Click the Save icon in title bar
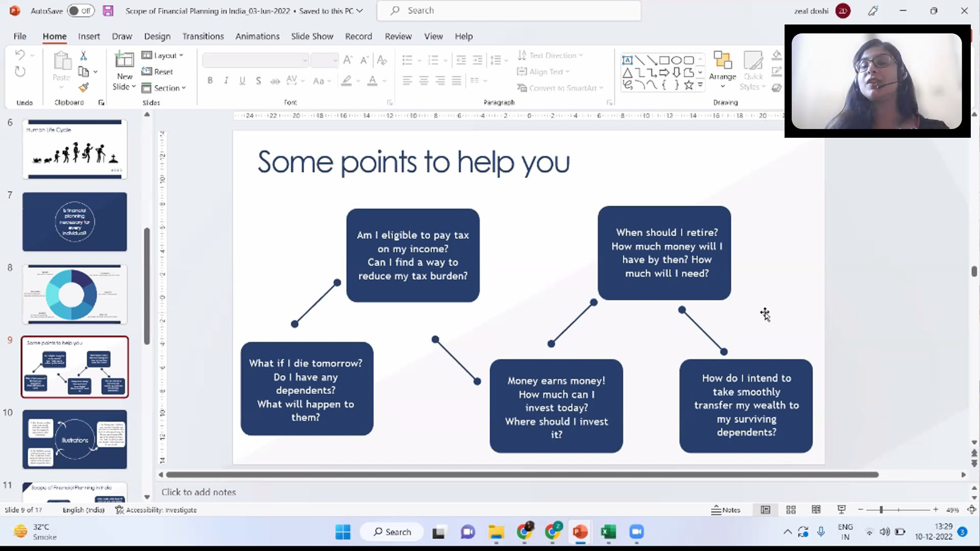This screenshot has width=980, height=551. tap(108, 11)
